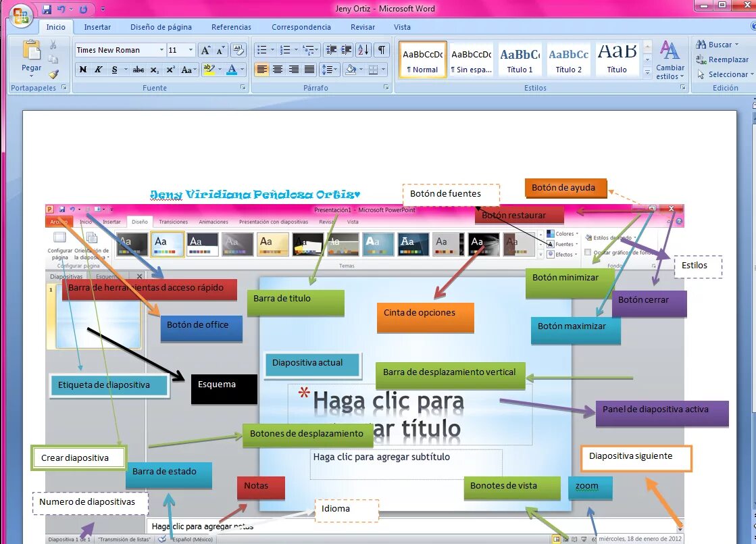756x544 pixels.
Task: Apply the Sin espa... style
Action: pyautogui.click(x=472, y=59)
